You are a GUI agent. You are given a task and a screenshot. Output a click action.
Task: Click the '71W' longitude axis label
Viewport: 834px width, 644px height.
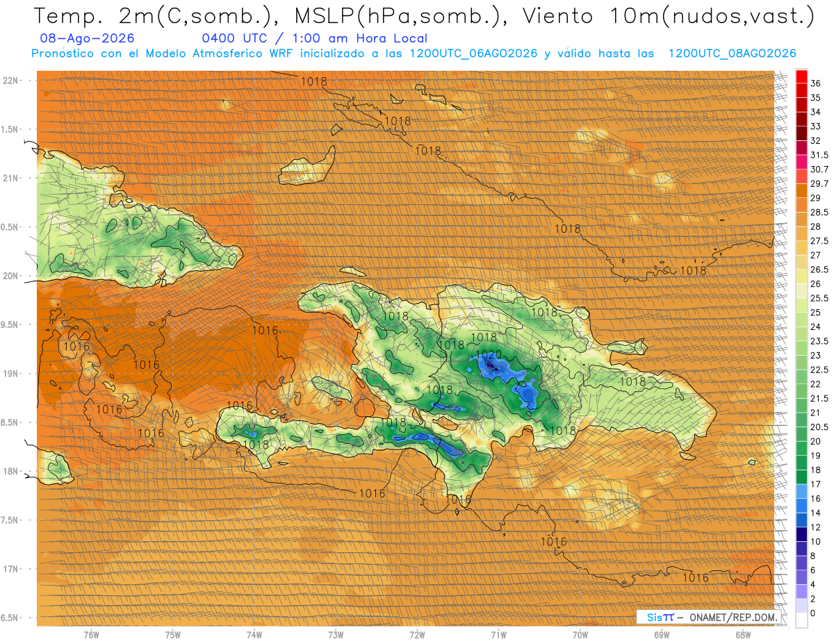point(498,634)
